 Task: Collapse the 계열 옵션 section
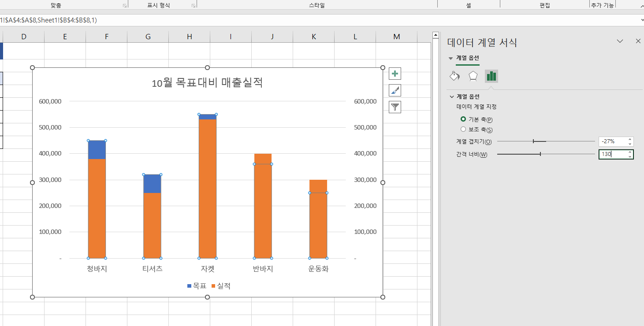(x=452, y=96)
